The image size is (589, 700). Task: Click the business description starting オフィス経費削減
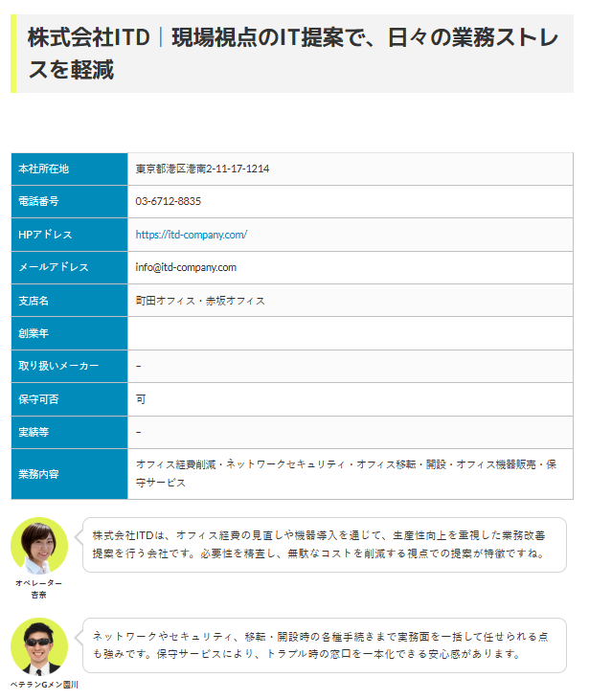(x=345, y=473)
